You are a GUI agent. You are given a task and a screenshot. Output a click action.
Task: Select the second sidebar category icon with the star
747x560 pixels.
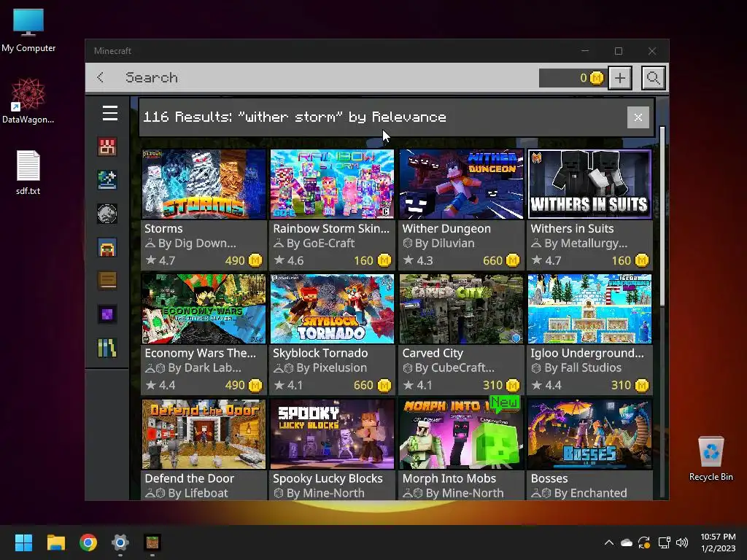pos(107,180)
